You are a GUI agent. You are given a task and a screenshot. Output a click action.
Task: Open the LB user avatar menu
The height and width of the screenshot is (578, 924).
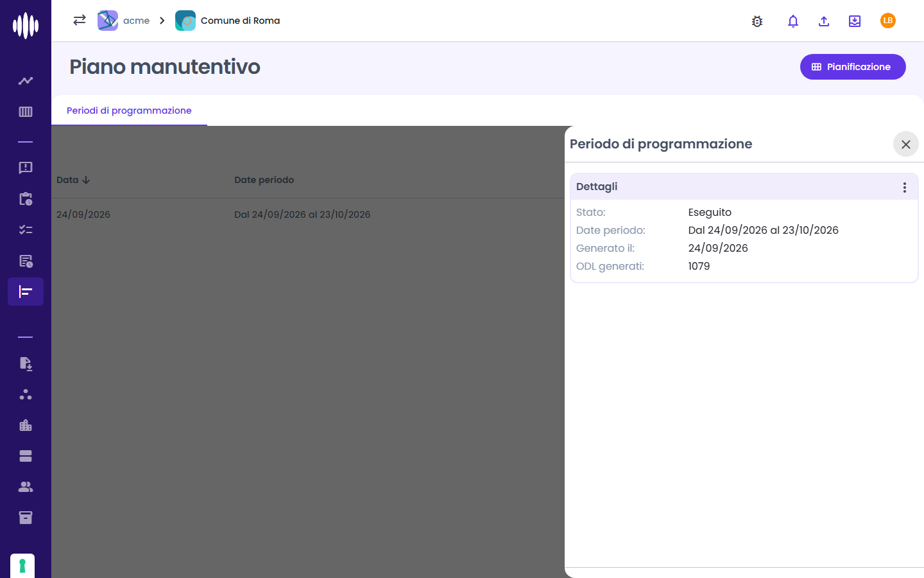(888, 21)
